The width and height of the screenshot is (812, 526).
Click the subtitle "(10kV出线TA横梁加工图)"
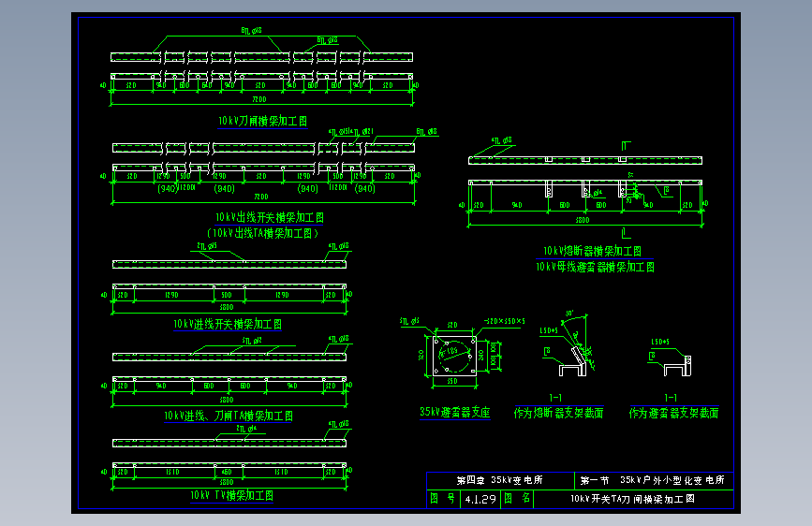(262, 233)
